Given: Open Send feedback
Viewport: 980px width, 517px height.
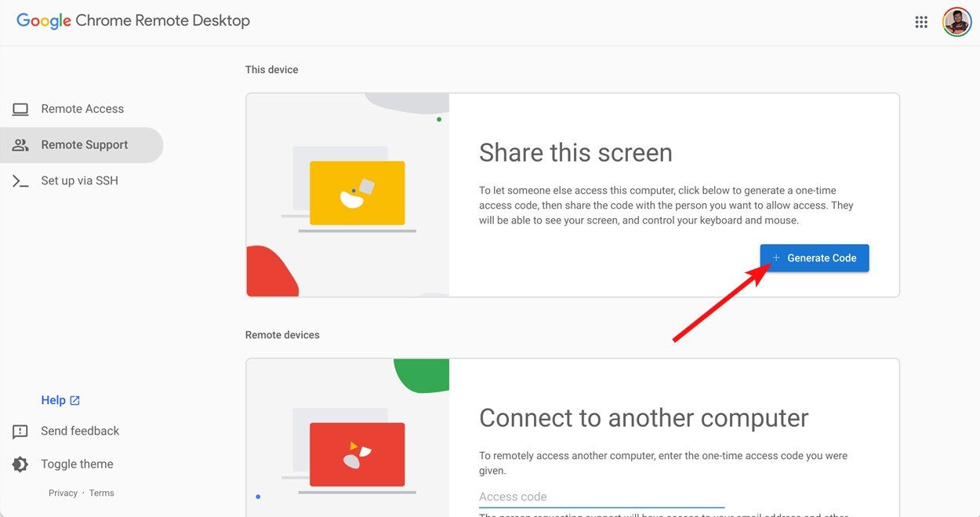Looking at the screenshot, I should point(80,431).
